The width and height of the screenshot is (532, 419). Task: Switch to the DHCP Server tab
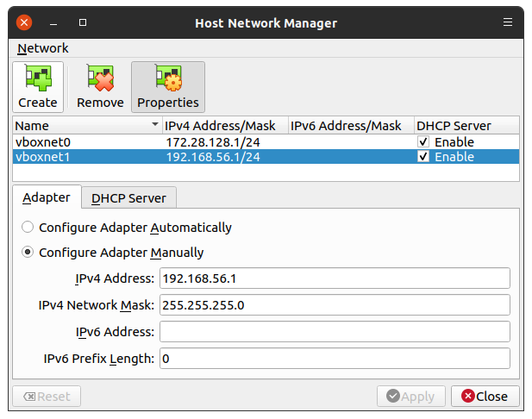[128, 197]
